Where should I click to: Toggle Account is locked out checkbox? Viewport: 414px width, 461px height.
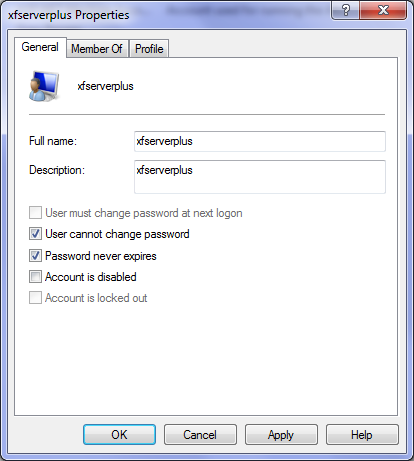click(x=35, y=298)
